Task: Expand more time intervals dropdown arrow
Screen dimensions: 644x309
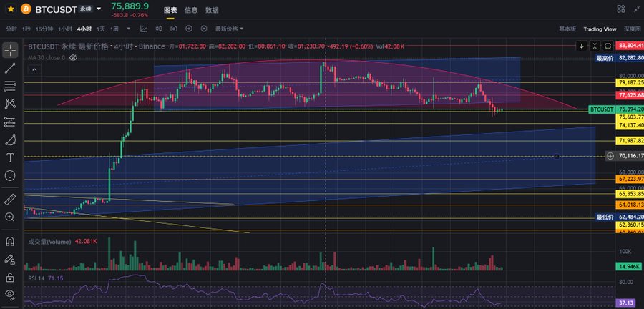Action: point(129,29)
